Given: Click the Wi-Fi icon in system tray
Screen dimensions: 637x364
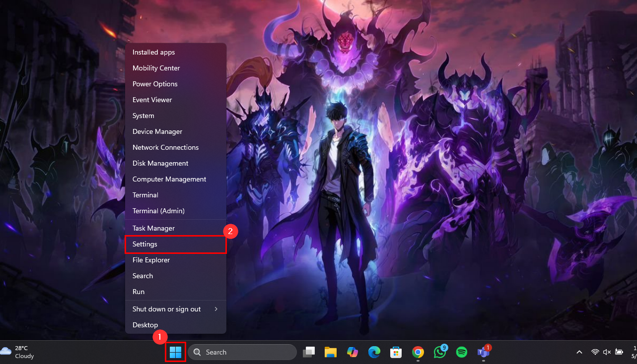Looking at the screenshot, I should (595, 352).
